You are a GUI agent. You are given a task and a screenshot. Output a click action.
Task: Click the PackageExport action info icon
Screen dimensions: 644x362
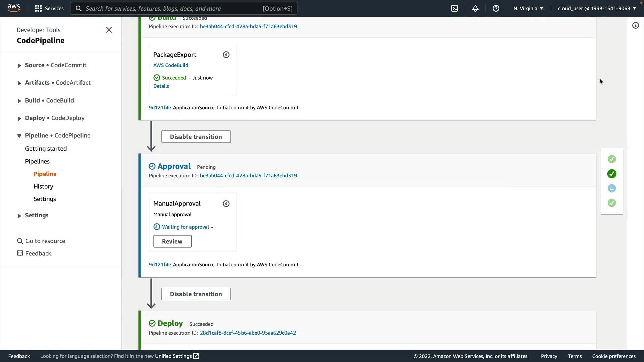(226, 55)
